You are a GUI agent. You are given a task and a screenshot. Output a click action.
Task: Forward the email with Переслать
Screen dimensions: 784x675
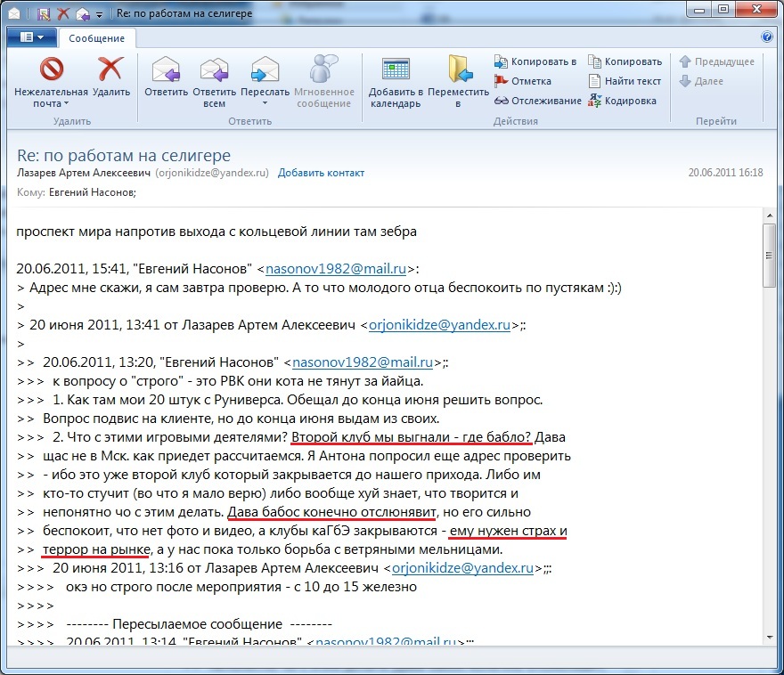coord(265,69)
